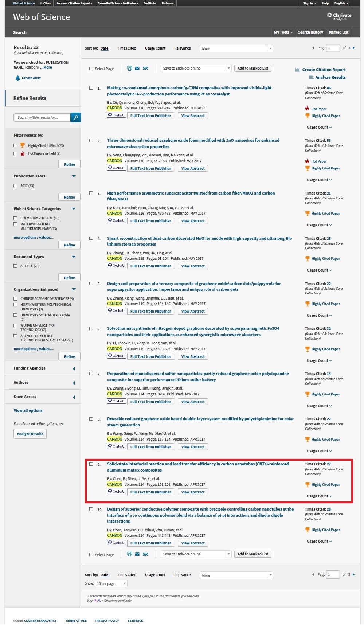Click the Create Alert bell icon
The image size is (364, 625).
[17, 78]
